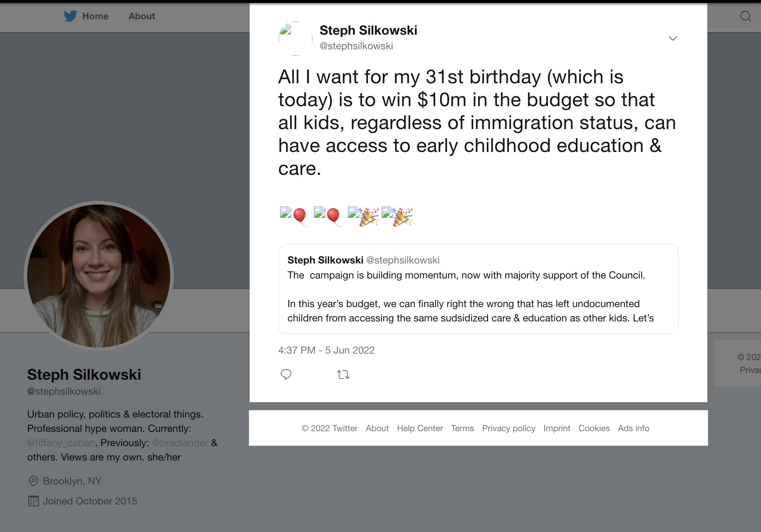Click the Brooklyn location pin icon
This screenshot has width=761, height=532.
[33, 481]
